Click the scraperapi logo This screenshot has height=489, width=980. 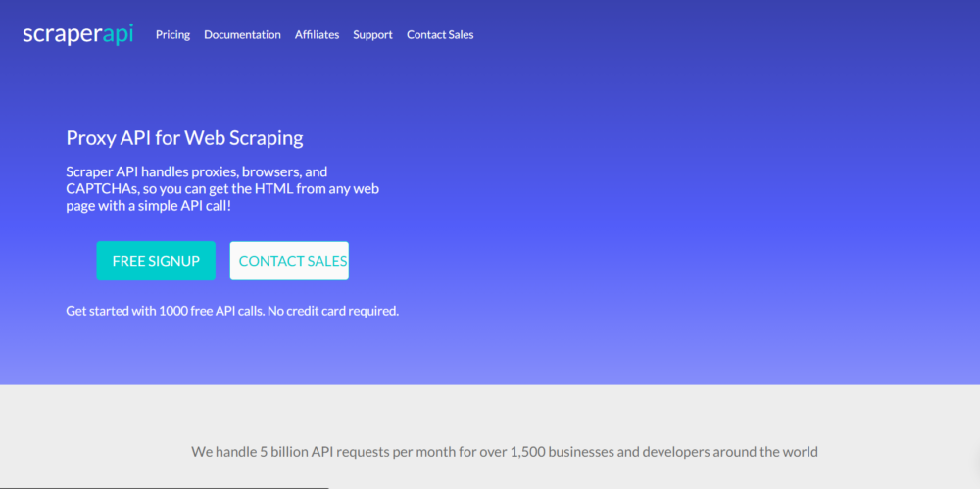pyautogui.click(x=78, y=34)
